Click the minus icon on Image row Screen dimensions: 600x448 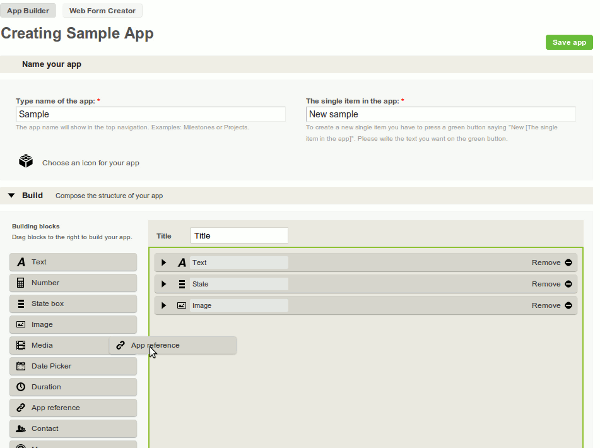point(568,306)
